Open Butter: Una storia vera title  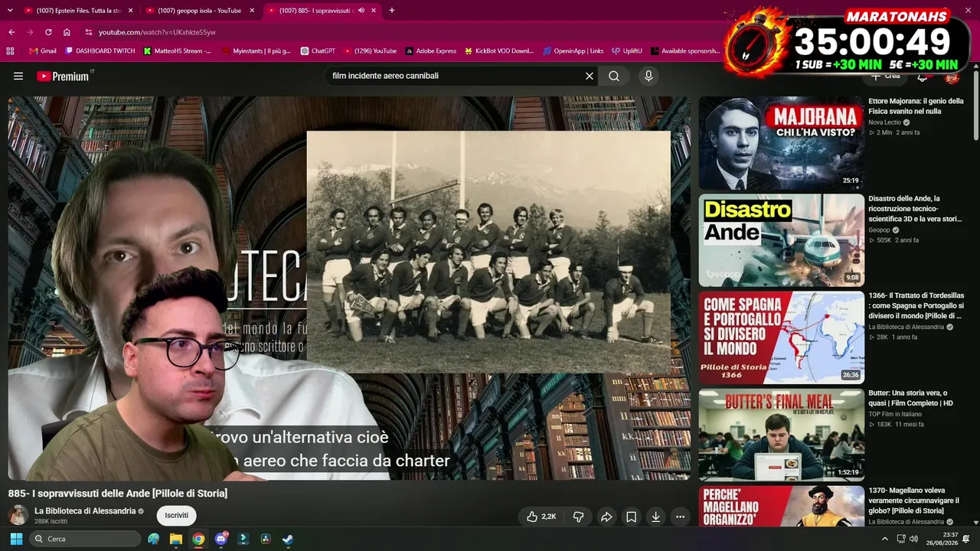[x=911, y=398]
